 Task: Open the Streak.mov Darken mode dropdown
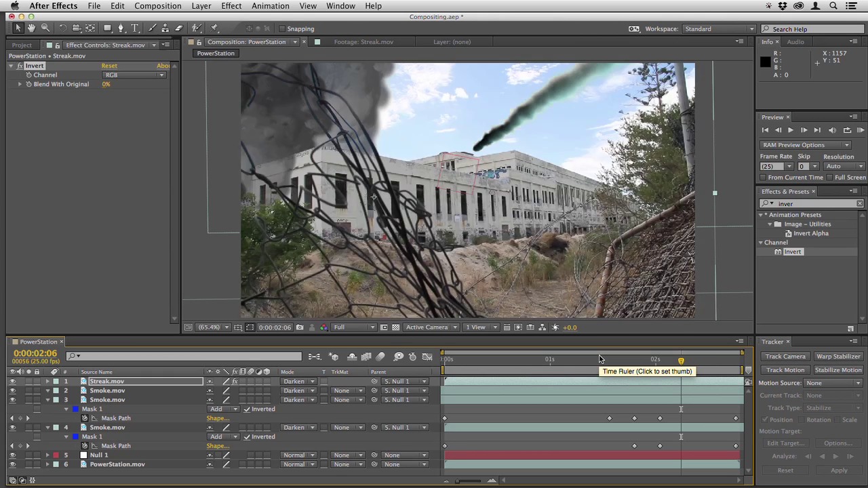tap(298, 382)
